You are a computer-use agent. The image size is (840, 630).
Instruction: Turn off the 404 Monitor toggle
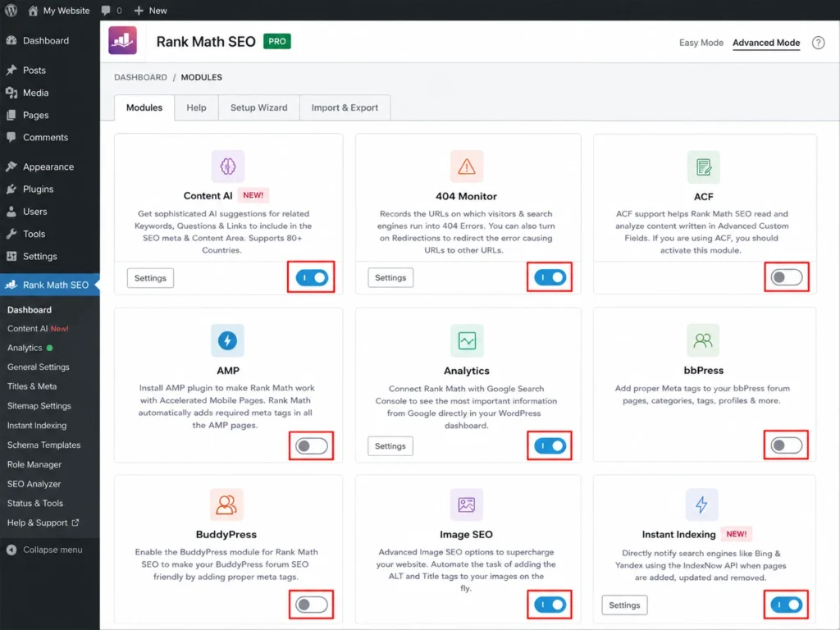[x=550, y=277]
